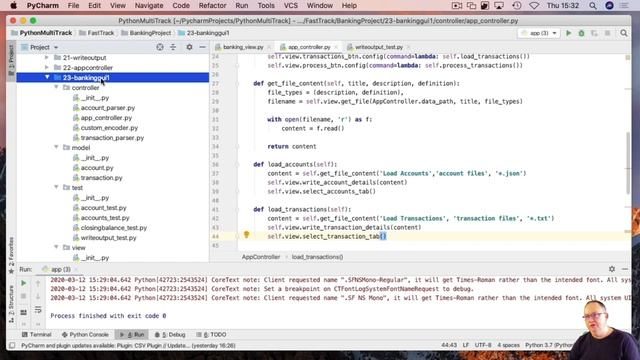Image resolution: width=640 pixels, height=360 pixels.
Task: Collapse all with the Project panel icon
Action: (x=173, y=47)
